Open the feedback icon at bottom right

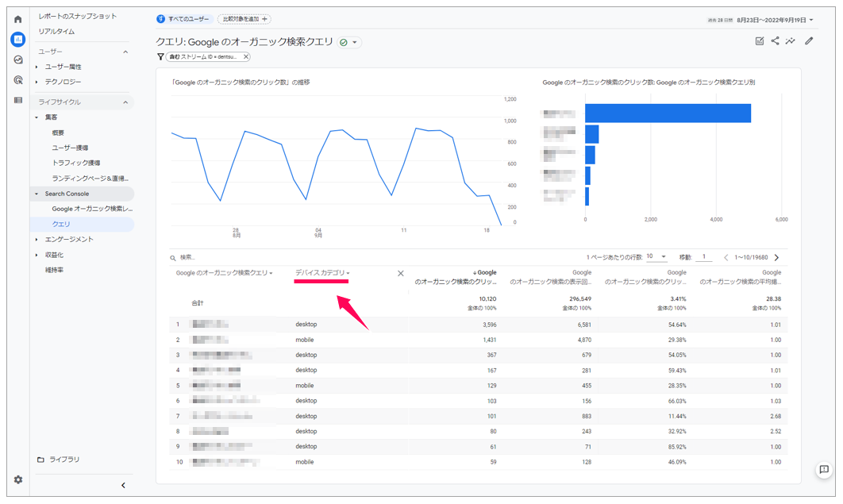point(824,470)
